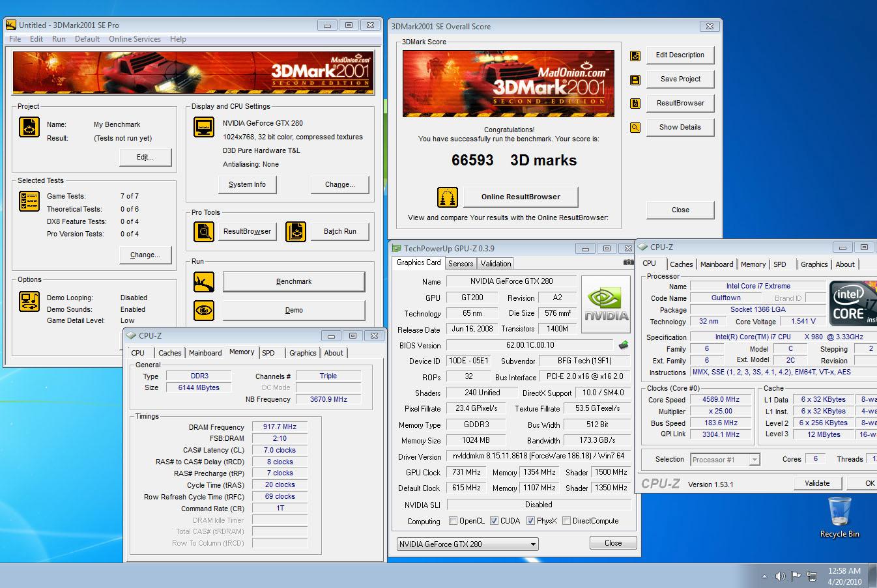The width and height of the screenshot is (877, 588).
Task: Click the ResultBrowser magnifier icon in Pro Tools
Action: tap(204, 231)
